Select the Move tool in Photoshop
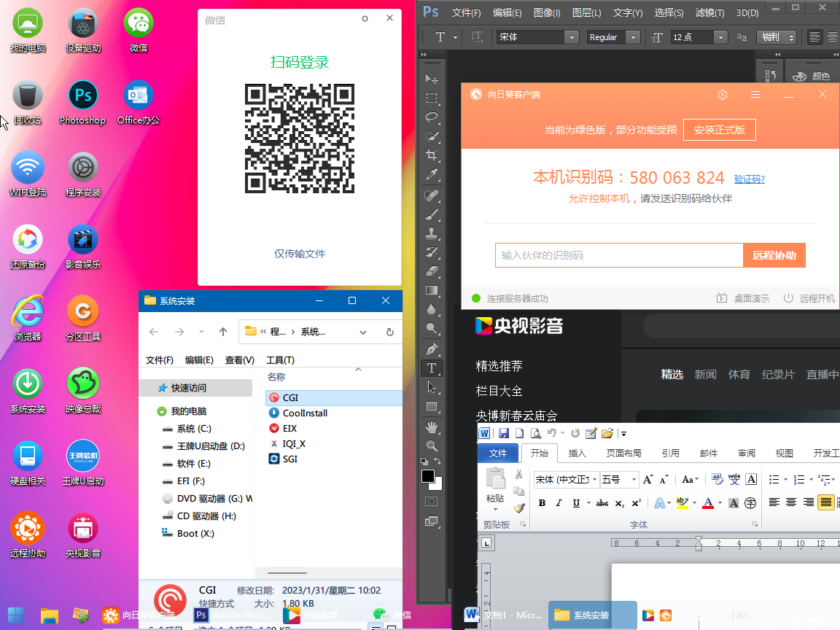The width and height of the screenshot is (840, 630). pyautogui.click(x=432, y=79)
